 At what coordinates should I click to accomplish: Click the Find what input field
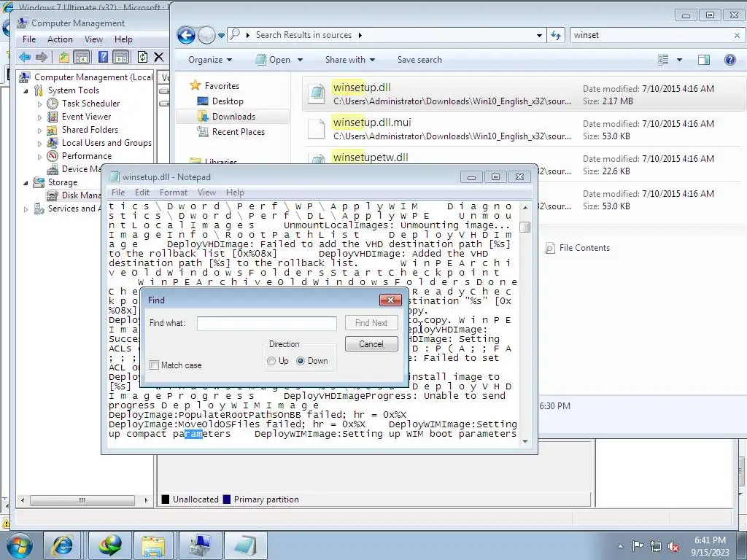point(267,323)
